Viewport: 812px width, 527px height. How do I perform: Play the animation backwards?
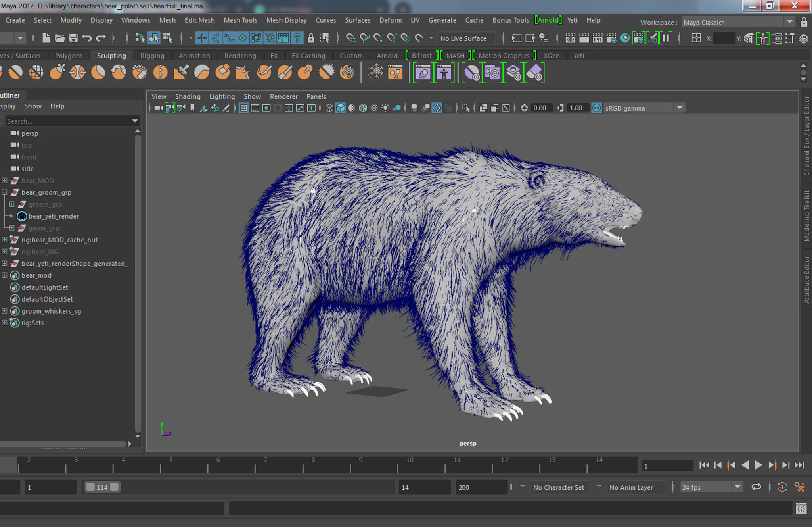745,465
